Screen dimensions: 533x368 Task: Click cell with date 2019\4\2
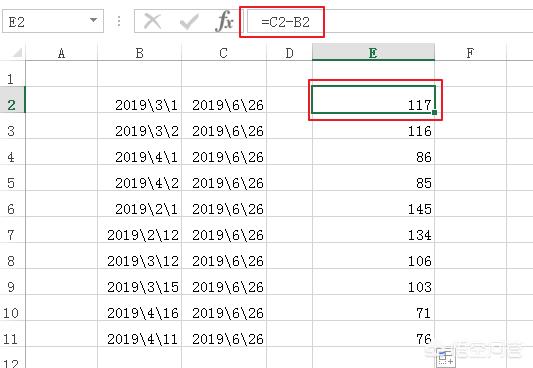(139, 178)
